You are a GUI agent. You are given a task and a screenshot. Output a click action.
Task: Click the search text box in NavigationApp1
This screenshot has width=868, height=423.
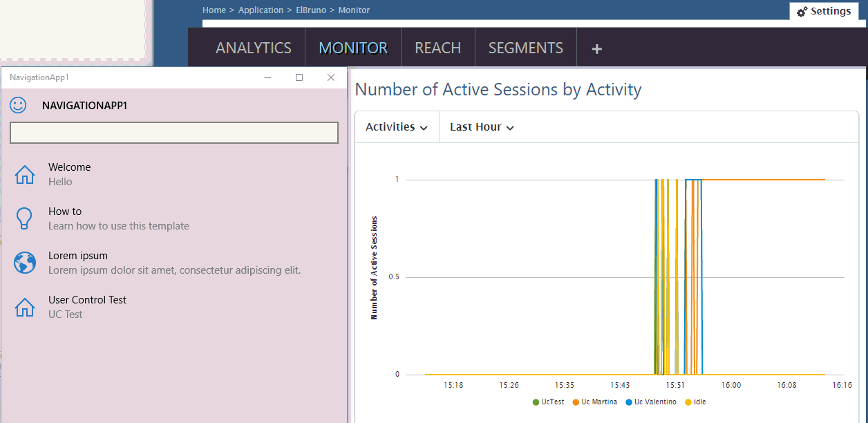pyautogui.click(x=173, y=133)
